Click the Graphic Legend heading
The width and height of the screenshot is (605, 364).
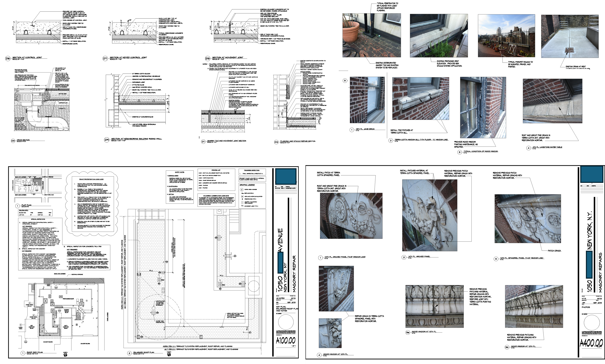[x=247, y=185]
